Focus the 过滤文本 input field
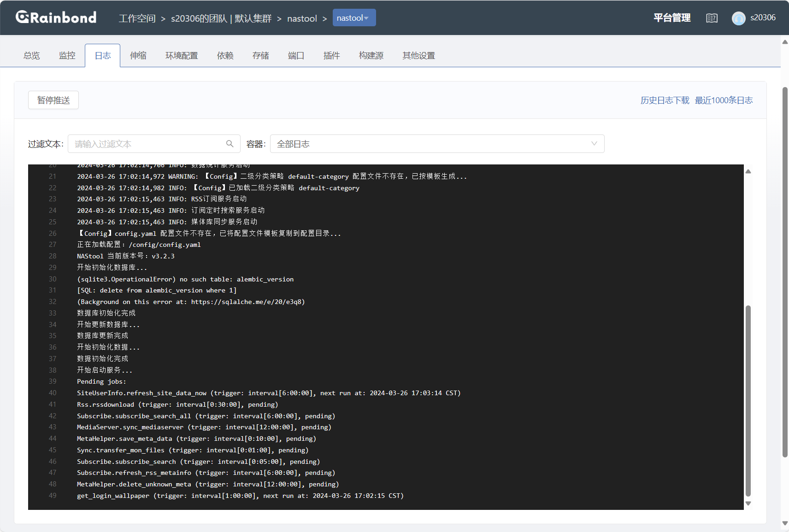This screenshot has height=532, width=789. coord(147,144)
